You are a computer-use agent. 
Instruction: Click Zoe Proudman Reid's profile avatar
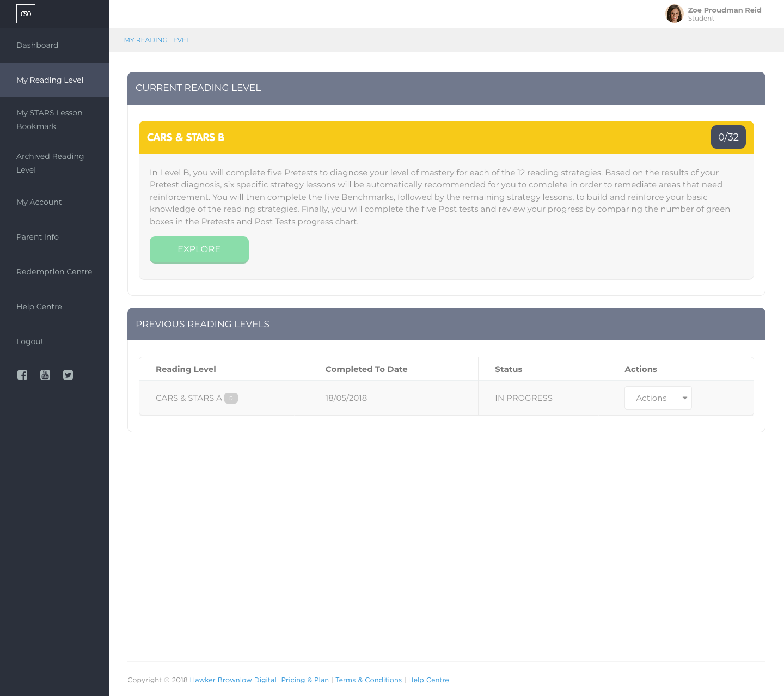674,14
